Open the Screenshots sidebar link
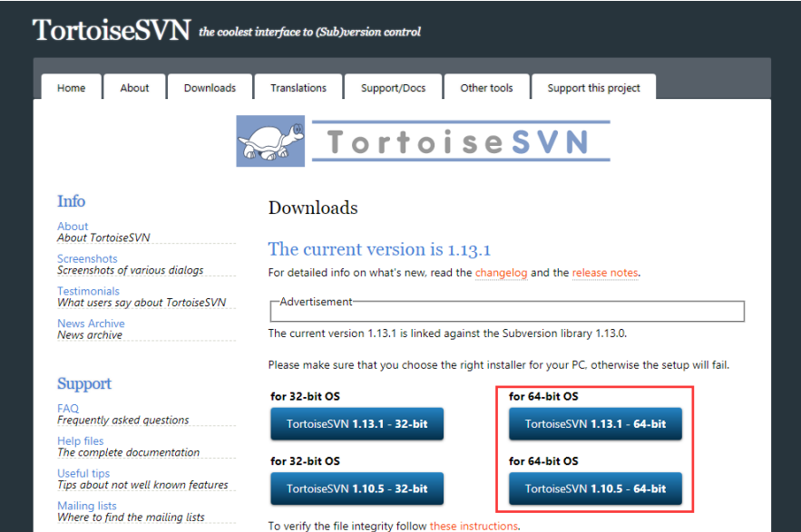 pos(87,259)
